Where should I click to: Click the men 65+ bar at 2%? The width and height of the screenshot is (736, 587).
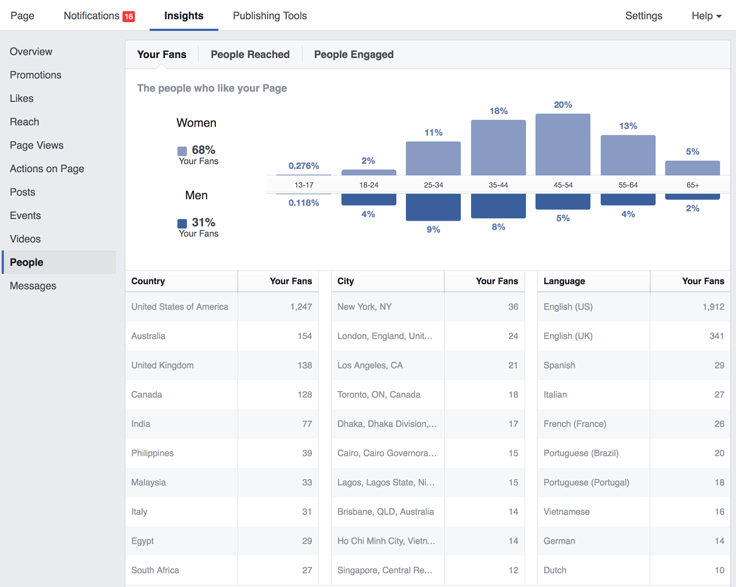coord(692,197)
